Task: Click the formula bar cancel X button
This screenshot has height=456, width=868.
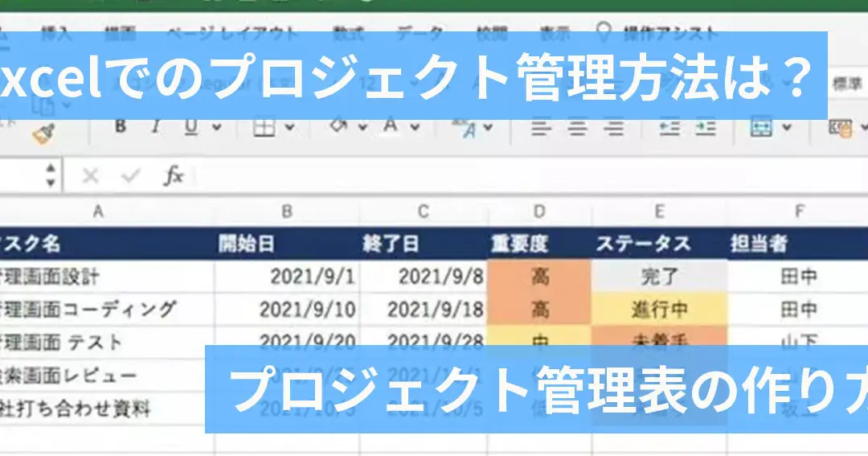Action: coord(90,175)
